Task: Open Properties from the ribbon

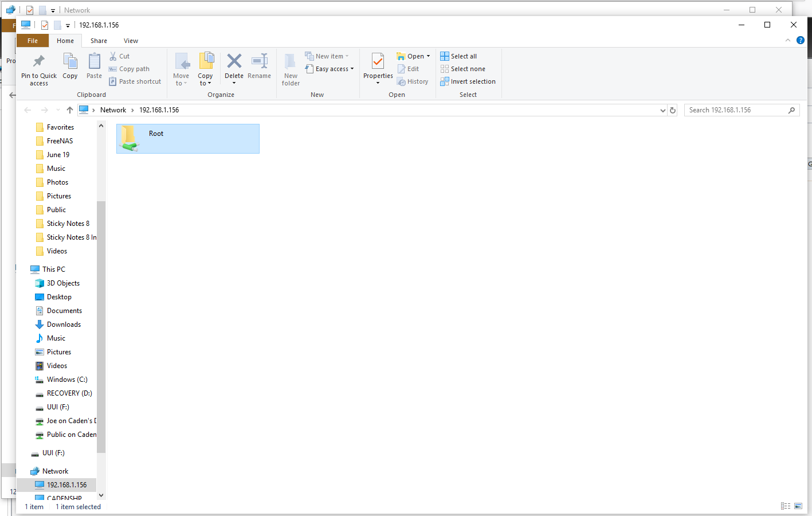Action: point(378,62)
